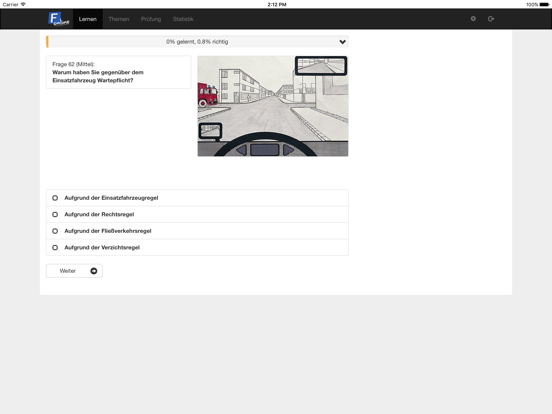
Task: Switch to the Lernen tab
Action: pyautogui.click(x=88, y=19)
